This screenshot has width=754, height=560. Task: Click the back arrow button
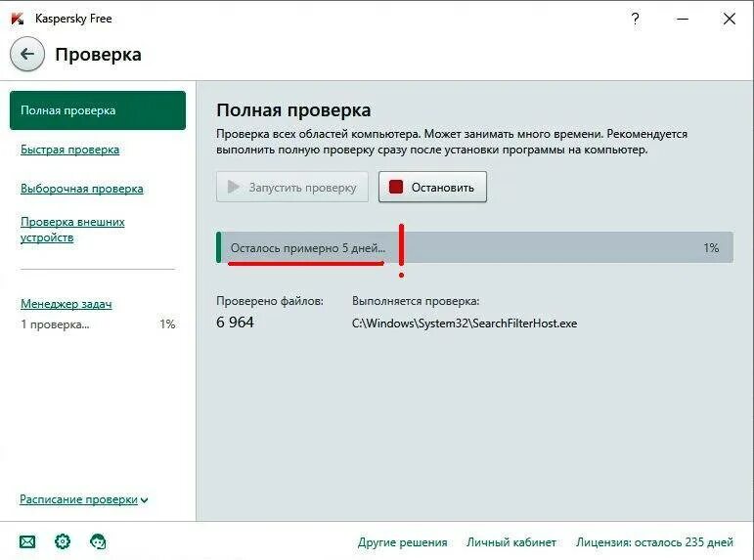(27, 54)
